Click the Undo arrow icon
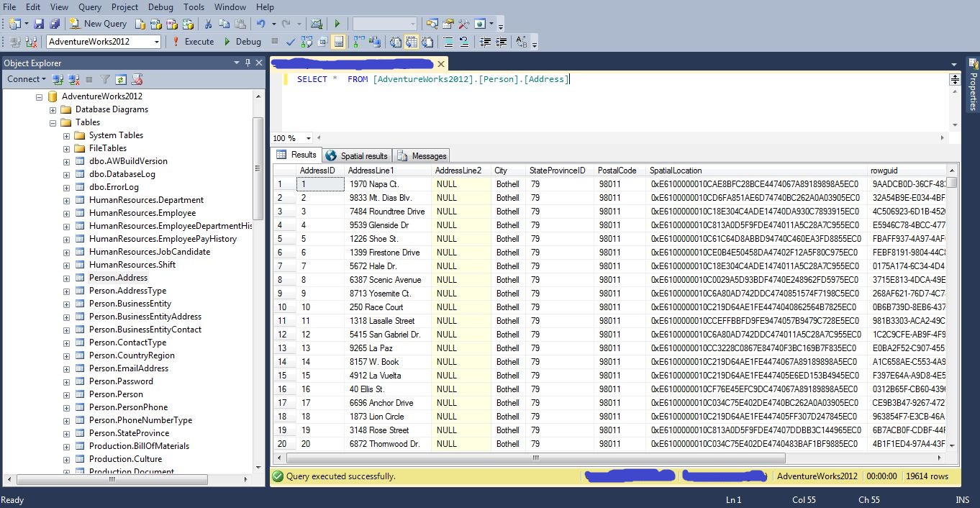 tap(261, 24)
